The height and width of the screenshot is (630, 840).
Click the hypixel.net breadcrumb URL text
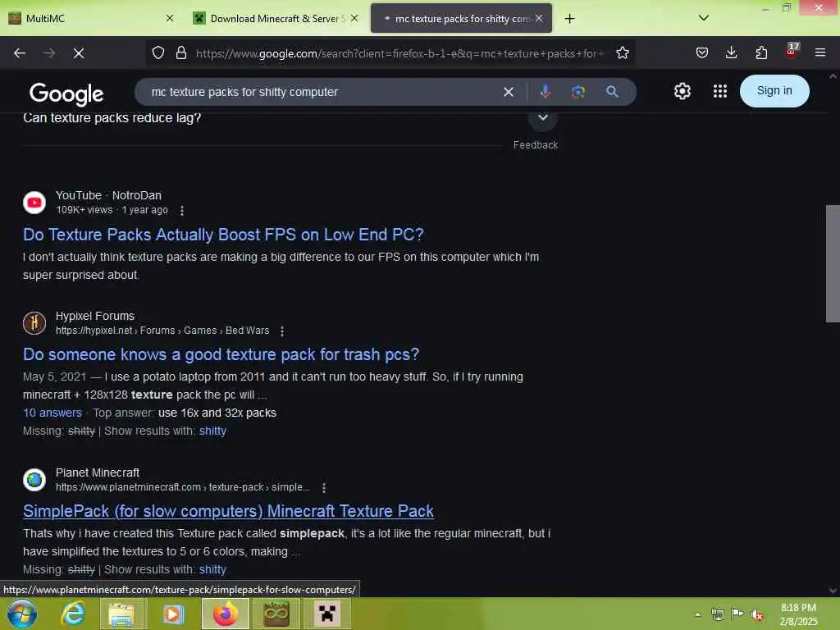tap(162, 331)
